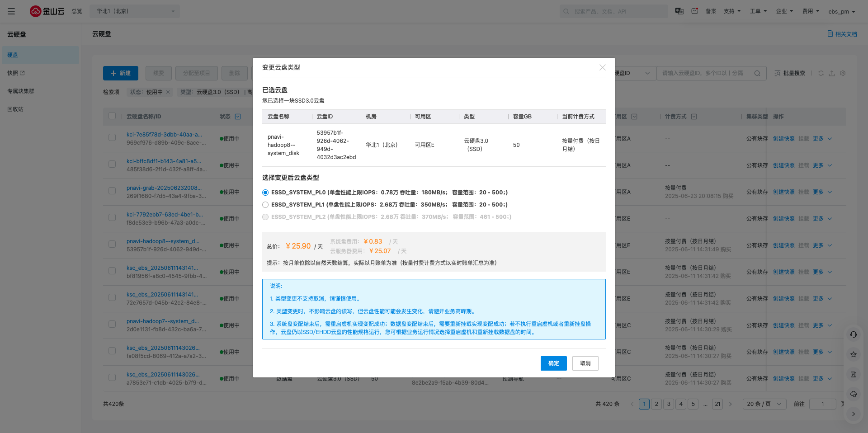Go to the previous page arrow
Image resolution: width=868 pixels, height=433 pixels.
[x=632, y=404]
